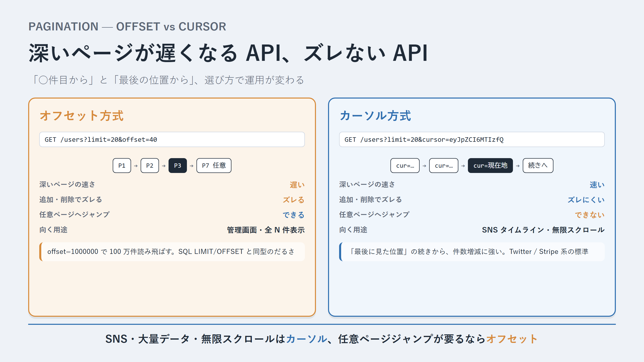Click the orange 'ズレる' value

pos(294,200)
